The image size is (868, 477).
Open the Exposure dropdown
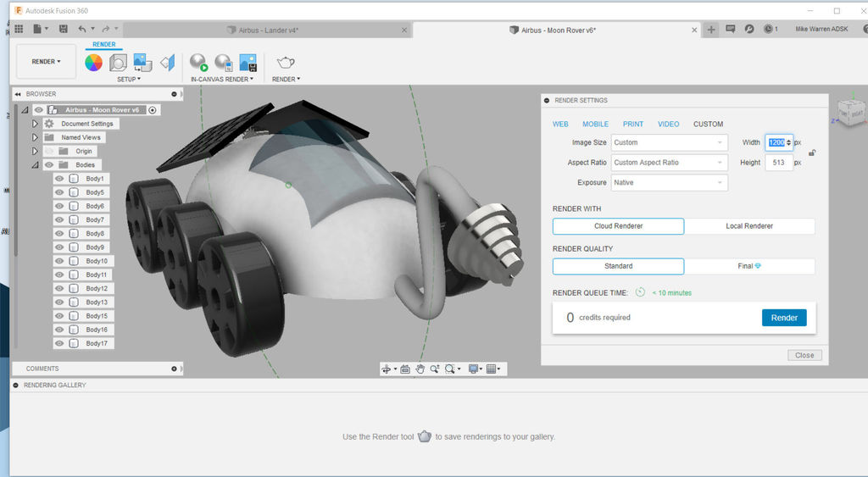coord(670,183)
